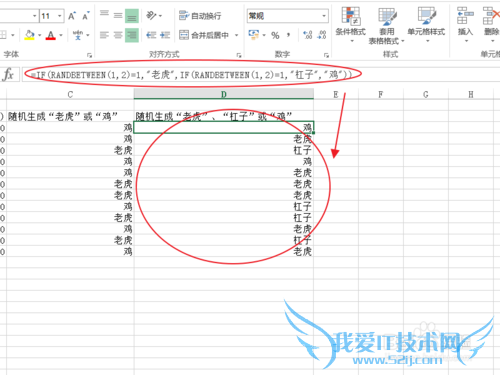Expand the font color palette arrow
The image size is (500, 375).
pos(61,35)
